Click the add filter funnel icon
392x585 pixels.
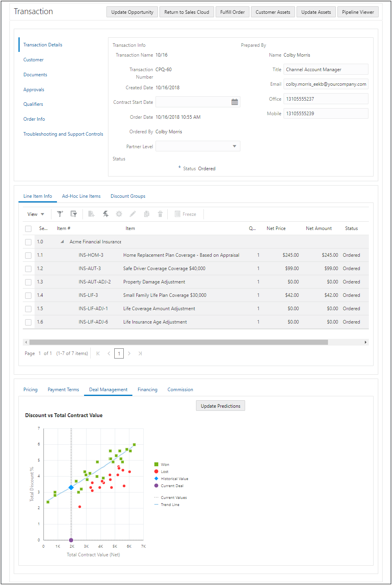pyautogui.click(x=60, y=214)
